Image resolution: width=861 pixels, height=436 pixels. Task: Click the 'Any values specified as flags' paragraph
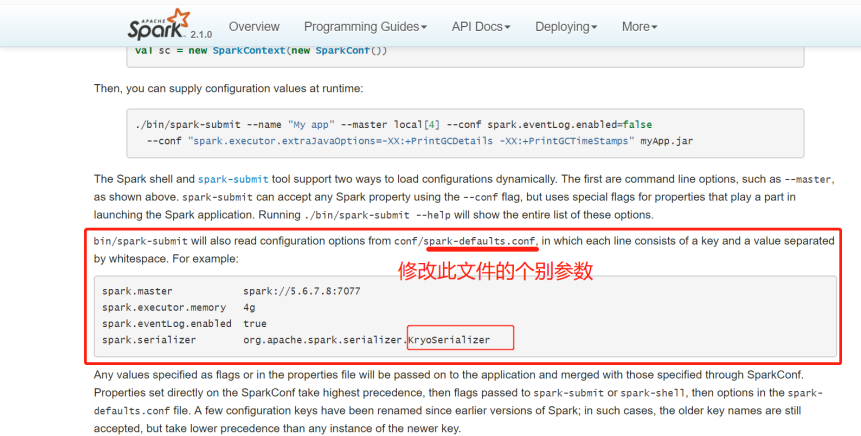(459, 401)
